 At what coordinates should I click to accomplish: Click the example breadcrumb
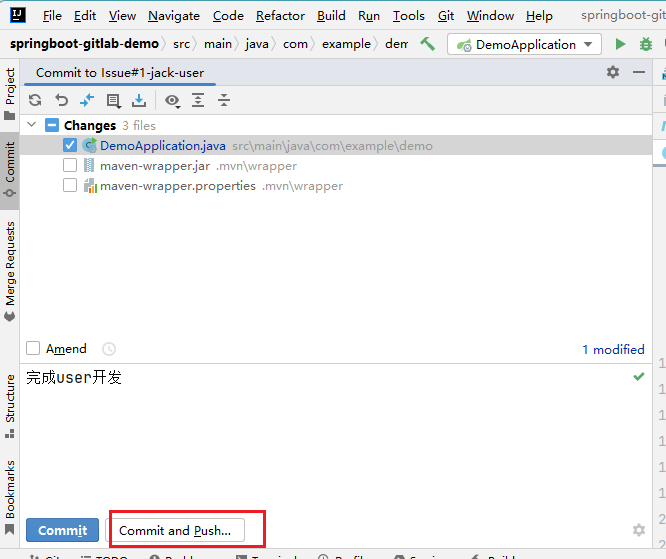click(346, 44)
